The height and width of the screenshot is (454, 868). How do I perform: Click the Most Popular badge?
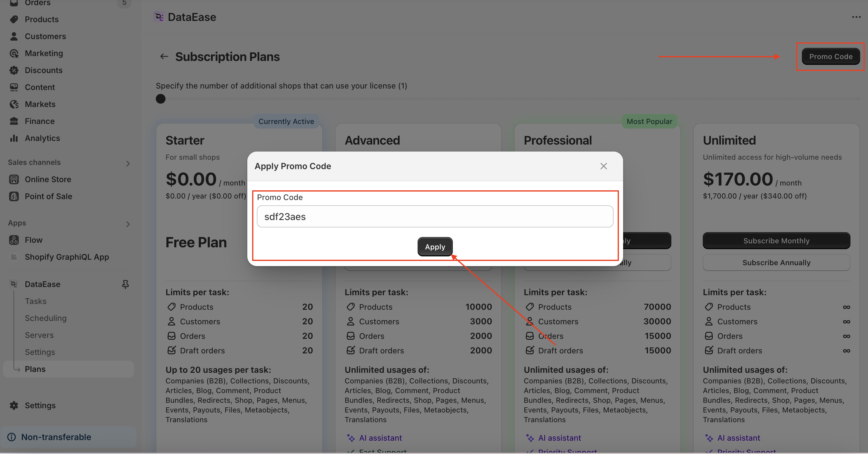click(x=649, y=121)
